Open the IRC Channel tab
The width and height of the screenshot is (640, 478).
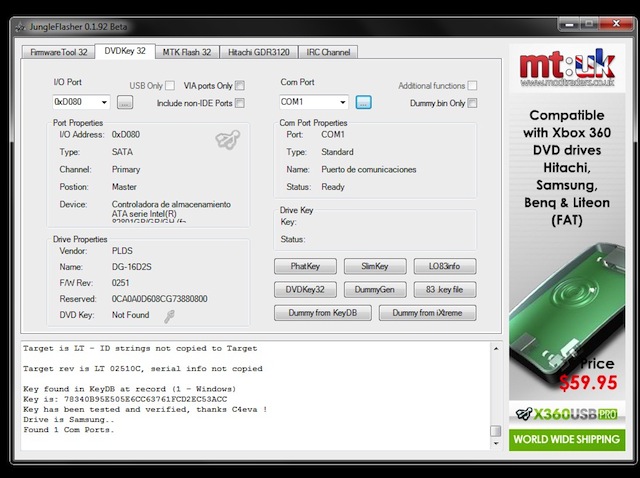click(328, 52)
